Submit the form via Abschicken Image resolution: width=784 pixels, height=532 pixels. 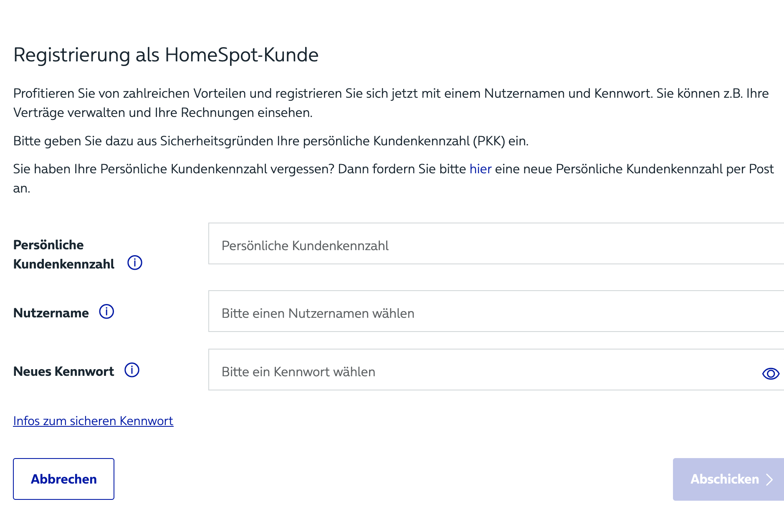coord(728,479)
